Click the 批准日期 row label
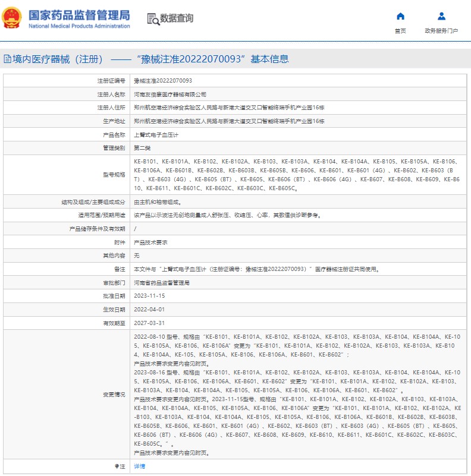Screen dimensions: 471x476 click(x=114, y=296)
